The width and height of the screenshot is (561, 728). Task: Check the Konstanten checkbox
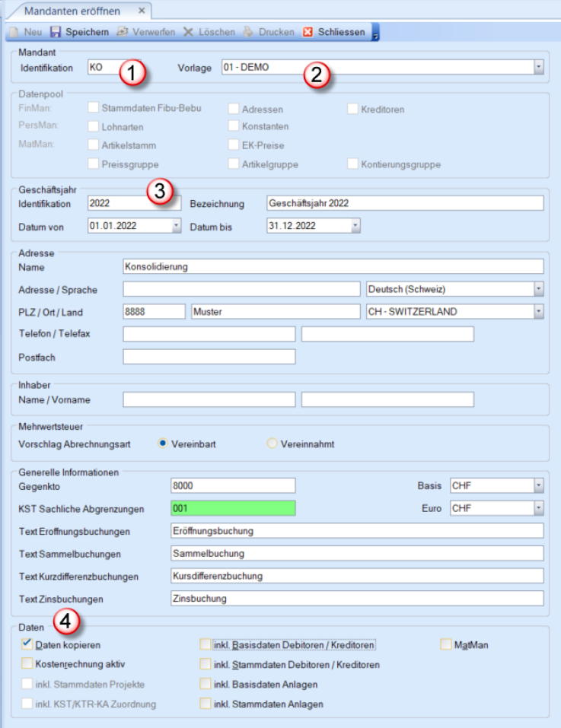(234, 126)
